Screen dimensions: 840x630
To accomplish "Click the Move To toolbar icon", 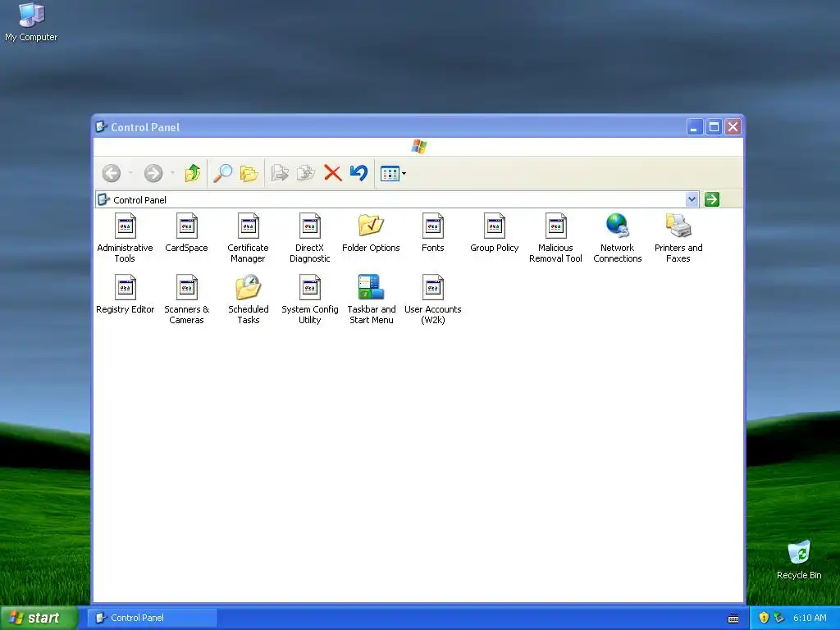I will click(x=280, y=173).
